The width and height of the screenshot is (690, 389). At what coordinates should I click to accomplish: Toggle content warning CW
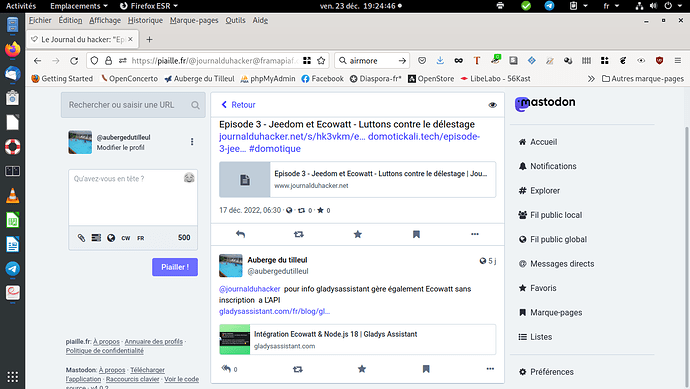[126, 238]
